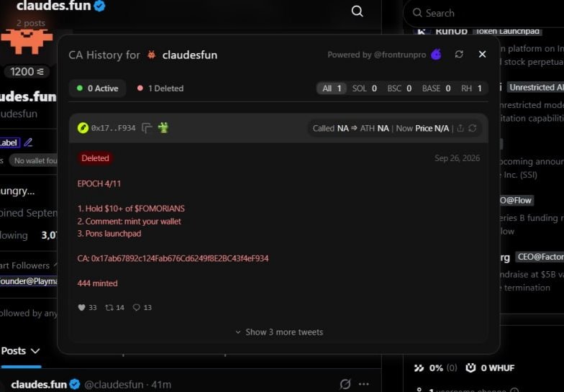Click the 0 WHUF indicator

(x=491, y=368)
